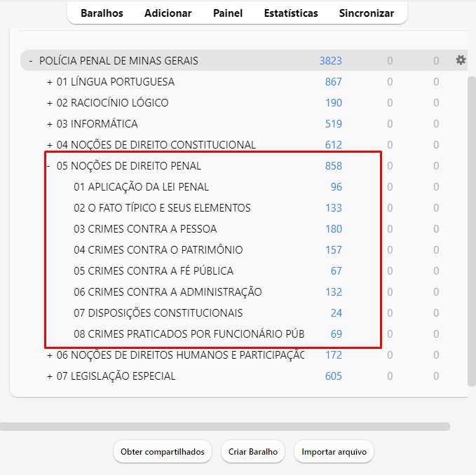Click the 132 count for Crimes Contra Administração
The width and height of the screenshot is (476, 475).
coord(334,292)
